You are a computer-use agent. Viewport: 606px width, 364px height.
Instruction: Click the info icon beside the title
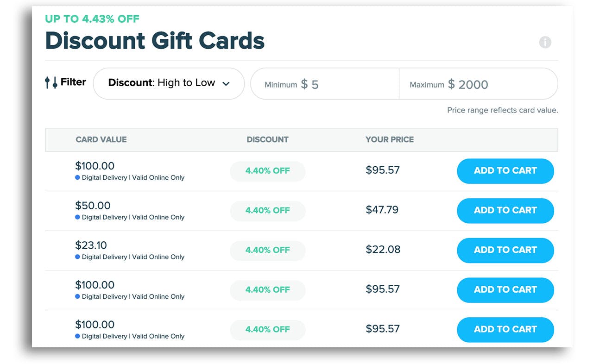pos(545,42)
